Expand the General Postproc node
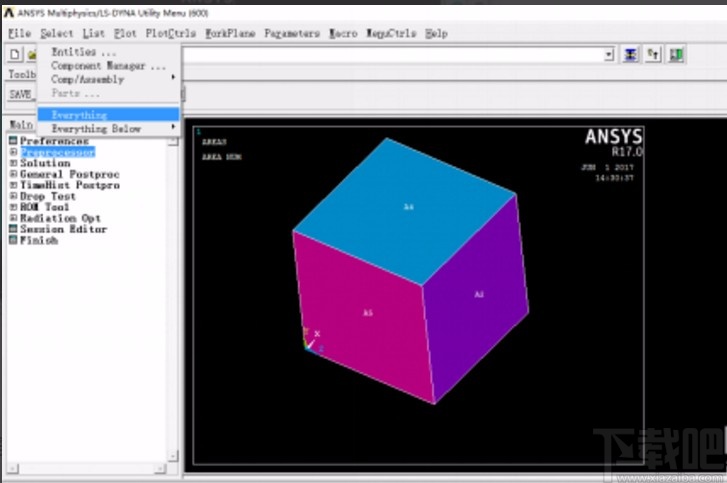Viewport: 727px width, 483px height. pyautogui.click(x=14, y=174)
